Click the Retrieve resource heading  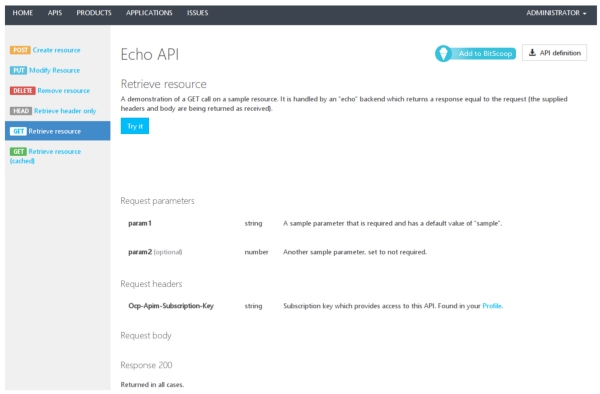coord(163,84)
